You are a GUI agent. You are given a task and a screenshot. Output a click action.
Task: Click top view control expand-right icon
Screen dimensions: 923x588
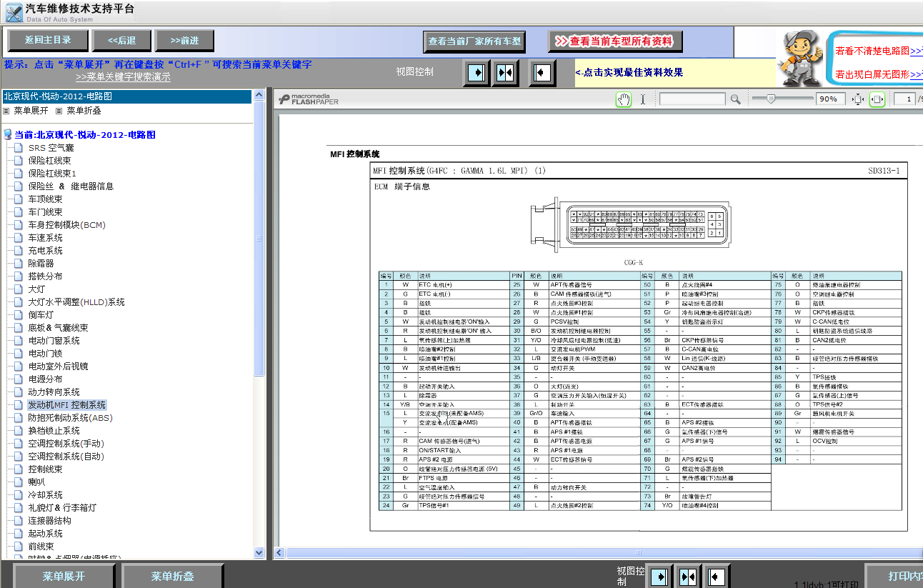tap(476, 72)
